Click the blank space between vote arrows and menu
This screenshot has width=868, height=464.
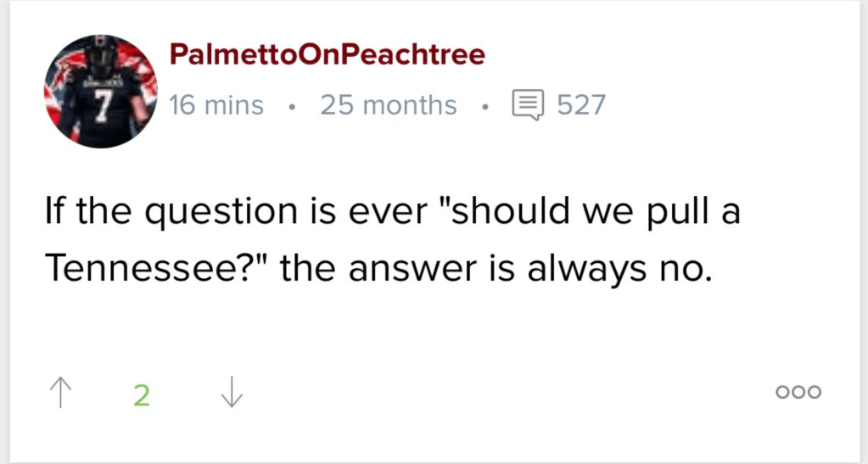[509, 394]
